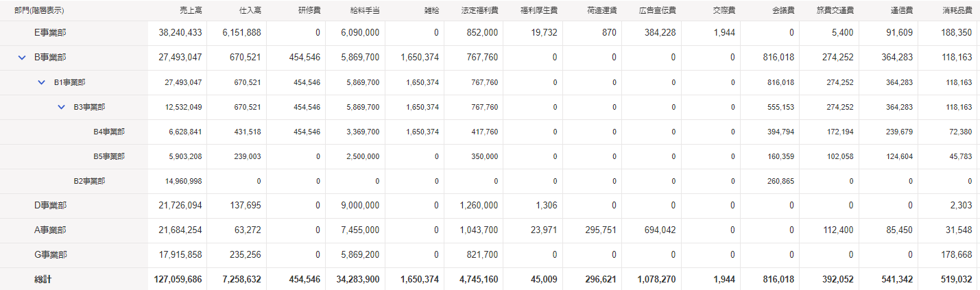The image size is (980, 290).
Task: Select the E事業部 row label
Action: 50,33
